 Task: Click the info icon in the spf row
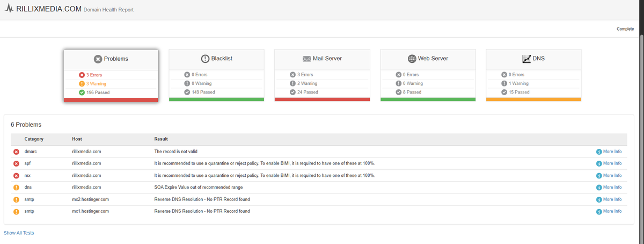coord(599,163)
